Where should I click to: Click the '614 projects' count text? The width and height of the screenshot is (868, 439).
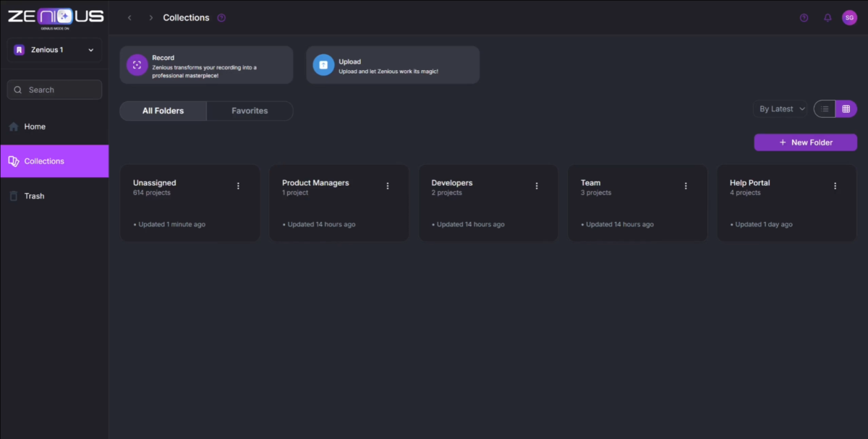coord(152,193)
